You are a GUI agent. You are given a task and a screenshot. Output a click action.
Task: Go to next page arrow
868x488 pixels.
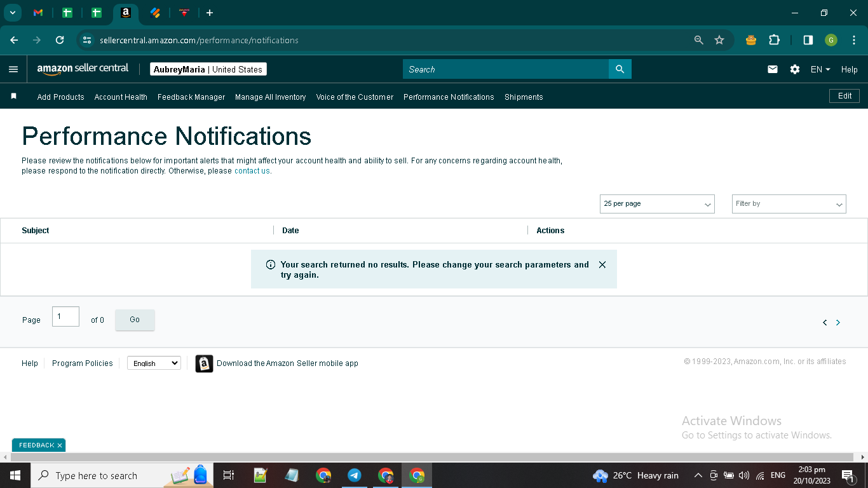(x=838, y=323)
